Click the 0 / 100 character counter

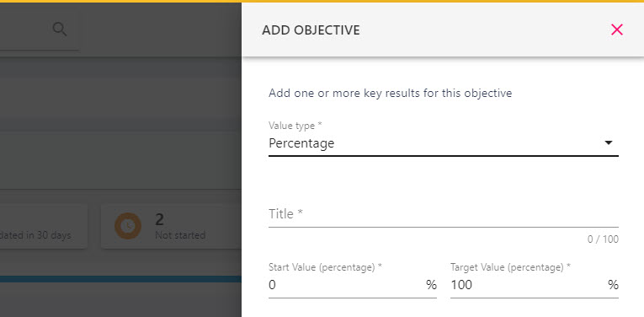point(603,239)
